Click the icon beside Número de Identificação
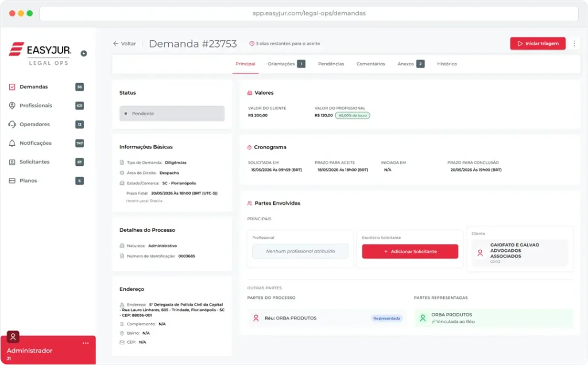This screenshot has width=588, height=365. [122, 256]
